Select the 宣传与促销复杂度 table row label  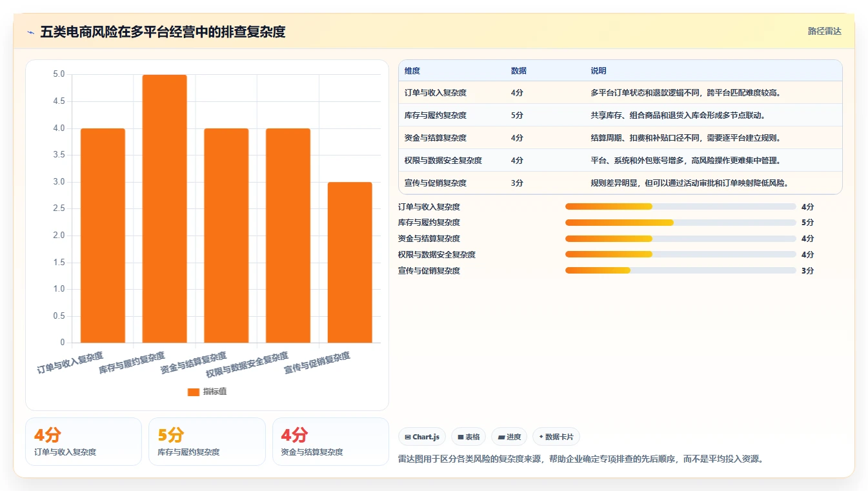click(436, 183)
